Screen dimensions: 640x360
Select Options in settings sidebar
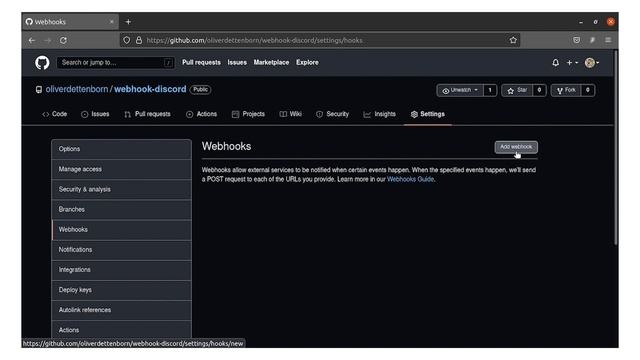[x=122, y=149]
